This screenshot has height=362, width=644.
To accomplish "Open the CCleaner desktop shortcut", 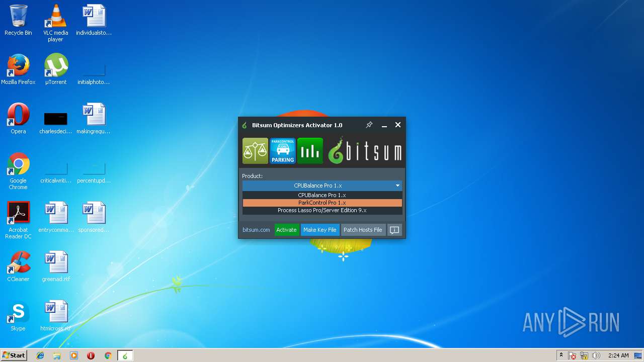I will (x=18, y=266).
